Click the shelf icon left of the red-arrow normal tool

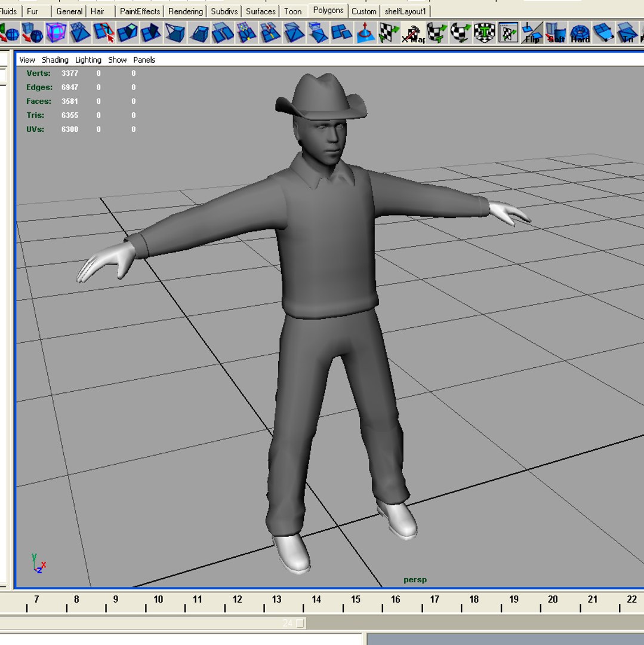click(x=341, y=32)
